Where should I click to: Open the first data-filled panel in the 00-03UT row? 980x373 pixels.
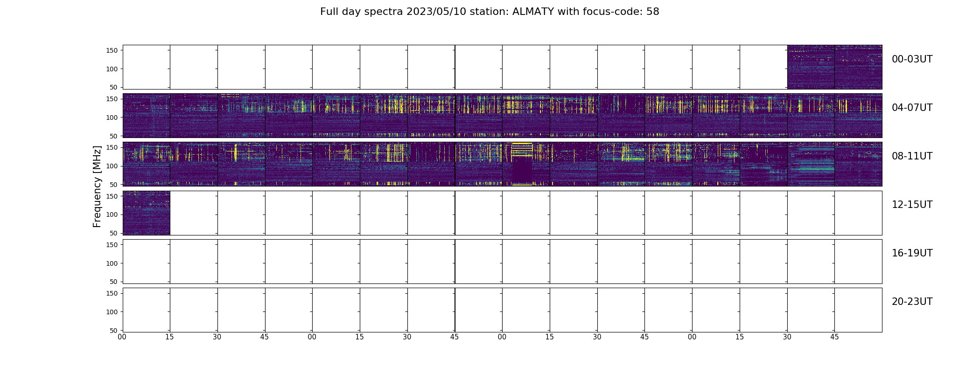click(811, 67)
